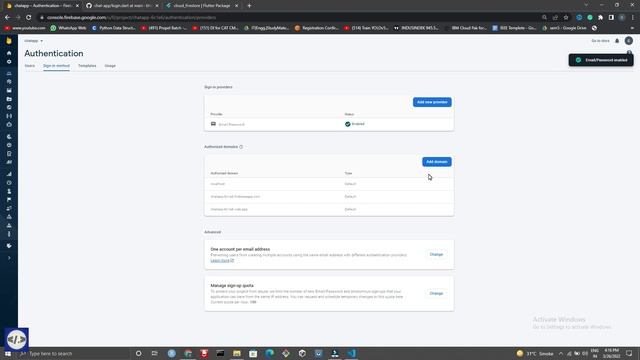
Task: Click Change for One account per email address
Action: pyautogui.click(x=436, y=254)
